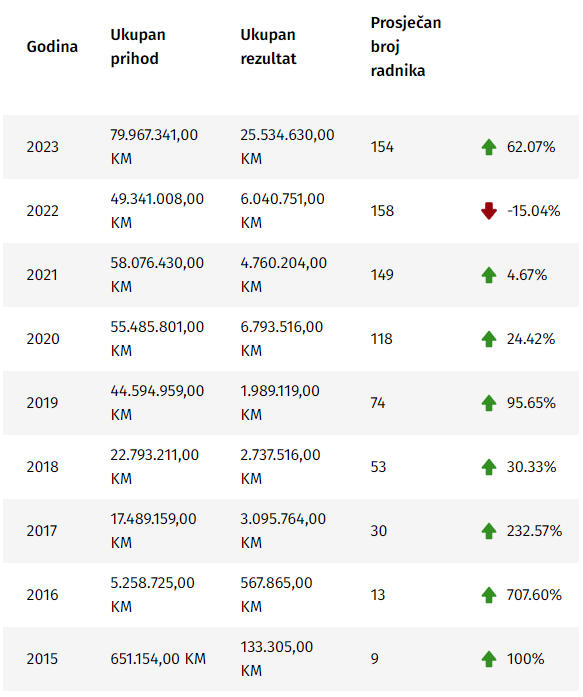Image resolution: width=583 pixels, height=697 pixels.
Task: Select the 25.534.630,00 KM result value
Action: click(x=288, y=147)
